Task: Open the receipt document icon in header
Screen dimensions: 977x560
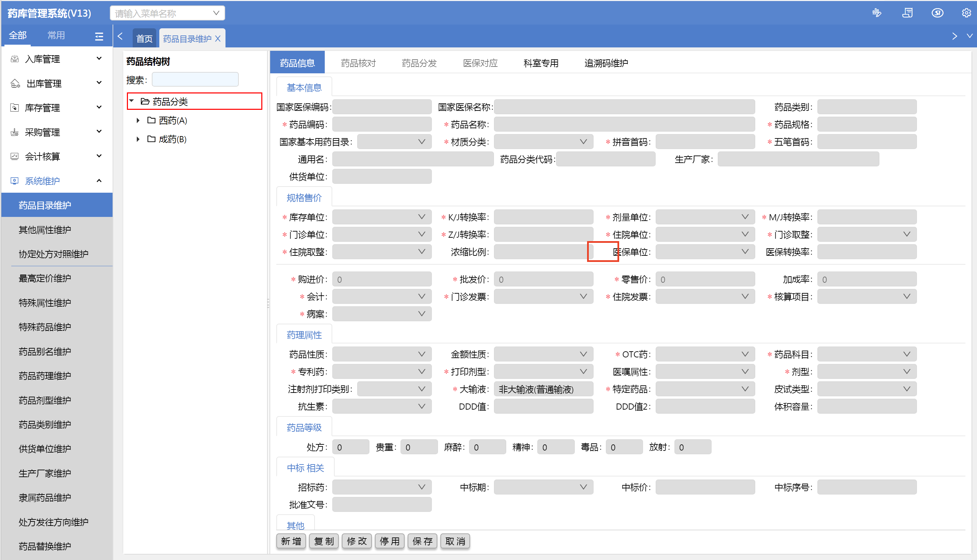Action: coord(907,13)
